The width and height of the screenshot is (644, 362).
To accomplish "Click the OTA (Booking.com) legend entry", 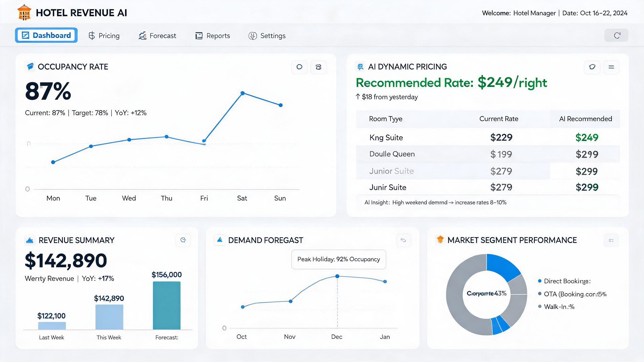I will click(x=572, y=294).
